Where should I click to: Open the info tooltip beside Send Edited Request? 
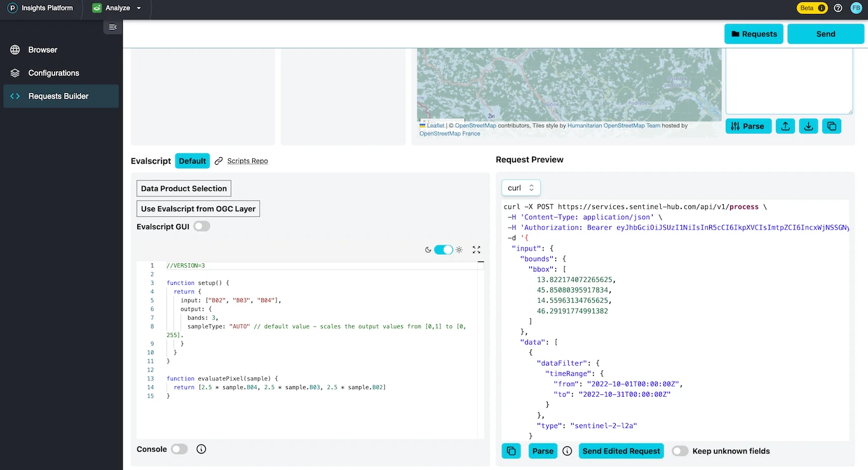[567, 451]
